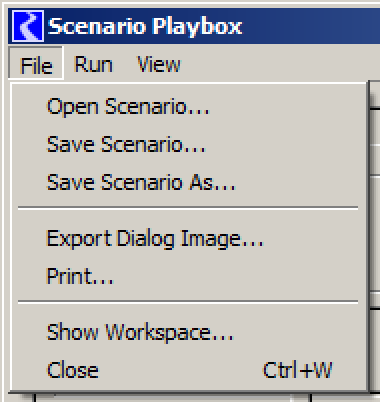Select Export Dialog Image... menu item
This screenshot has height=402, width=380.
189,239
